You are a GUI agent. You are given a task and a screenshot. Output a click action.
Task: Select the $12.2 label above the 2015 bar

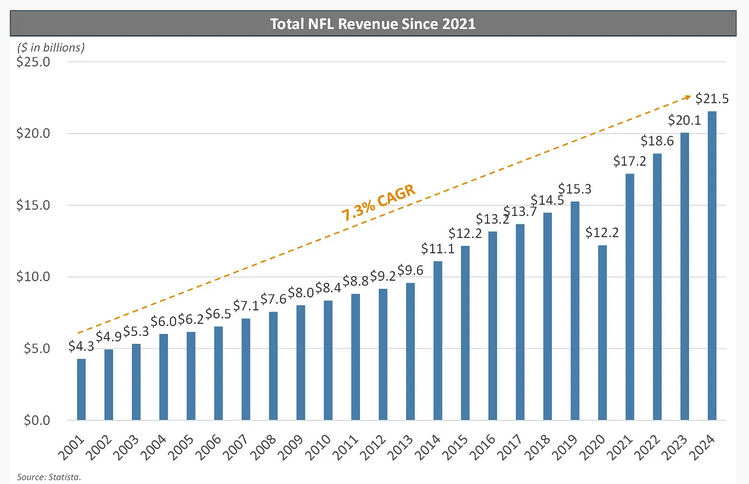coord(465,233)
